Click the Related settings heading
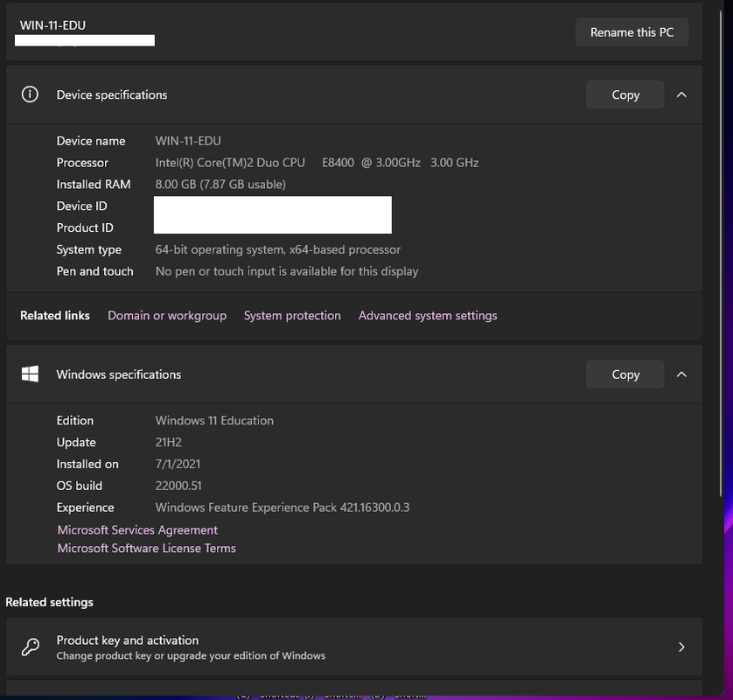 pos(49,602)
